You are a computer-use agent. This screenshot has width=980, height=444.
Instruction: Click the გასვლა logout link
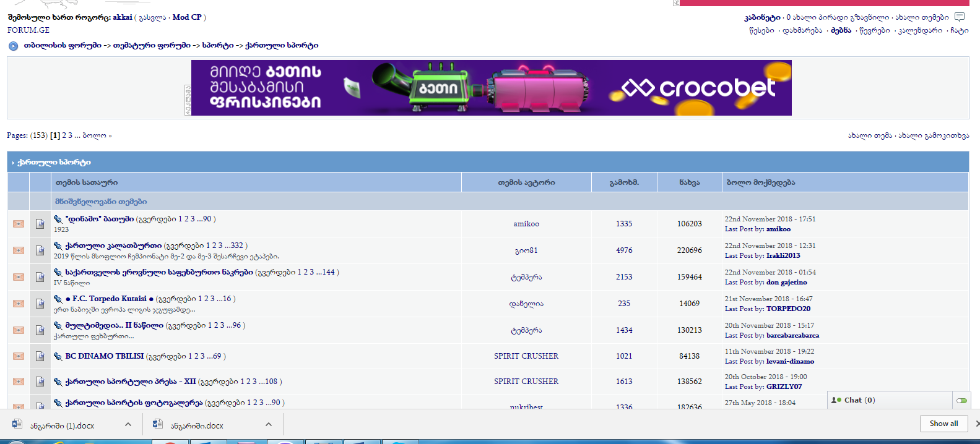[x=152, y=17]
